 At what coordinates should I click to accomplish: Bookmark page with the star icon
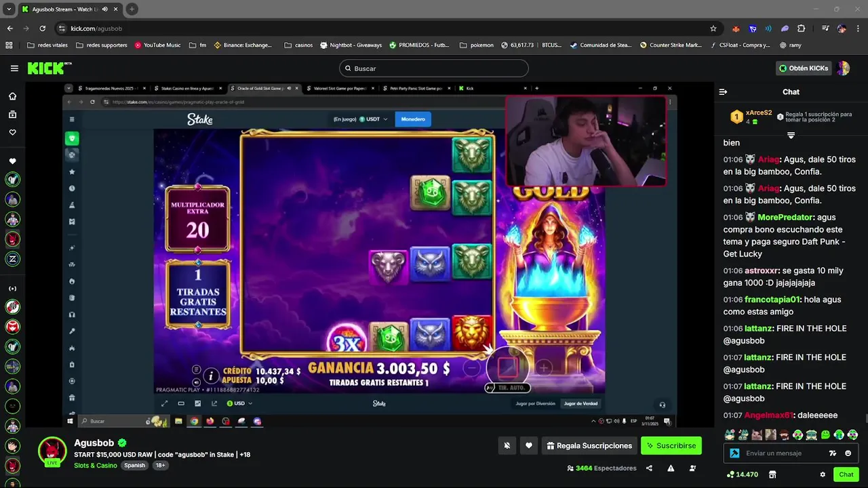[713, 28]
